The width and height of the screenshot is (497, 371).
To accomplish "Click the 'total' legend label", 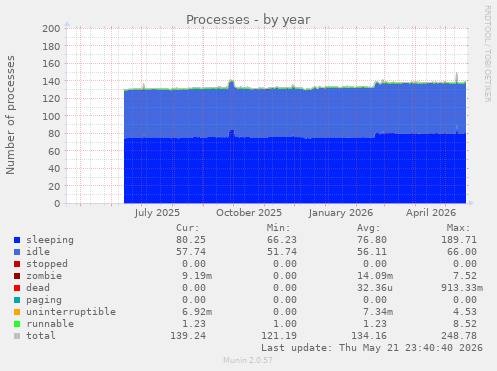I will pos(41,336).
